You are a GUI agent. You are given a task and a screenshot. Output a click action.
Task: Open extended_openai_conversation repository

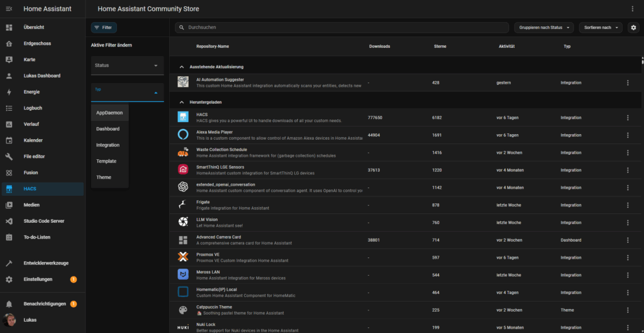(x=405, y=188)
